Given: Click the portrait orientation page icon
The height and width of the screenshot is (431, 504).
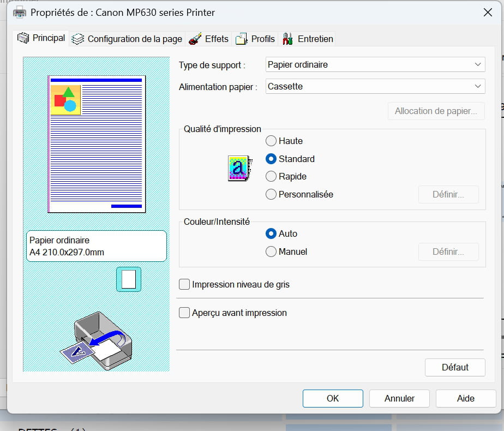Looking at the screenshot, I should pyautogui.click(x=129, y=279).
